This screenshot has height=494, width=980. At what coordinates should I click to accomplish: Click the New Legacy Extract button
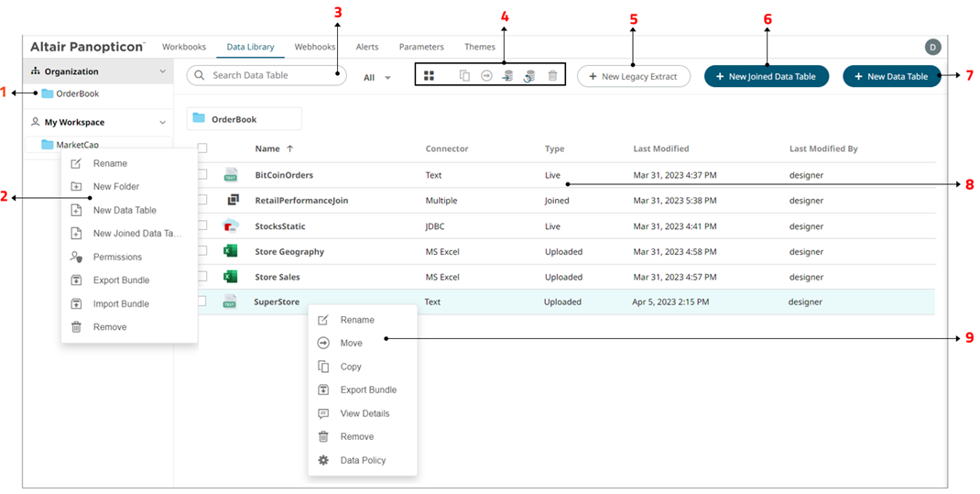point(633,76)
